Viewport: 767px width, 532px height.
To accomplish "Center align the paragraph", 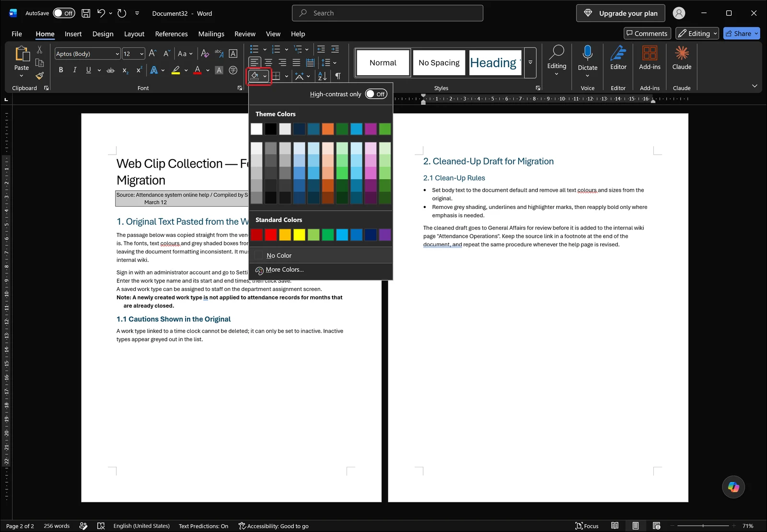I will (268, 62).
